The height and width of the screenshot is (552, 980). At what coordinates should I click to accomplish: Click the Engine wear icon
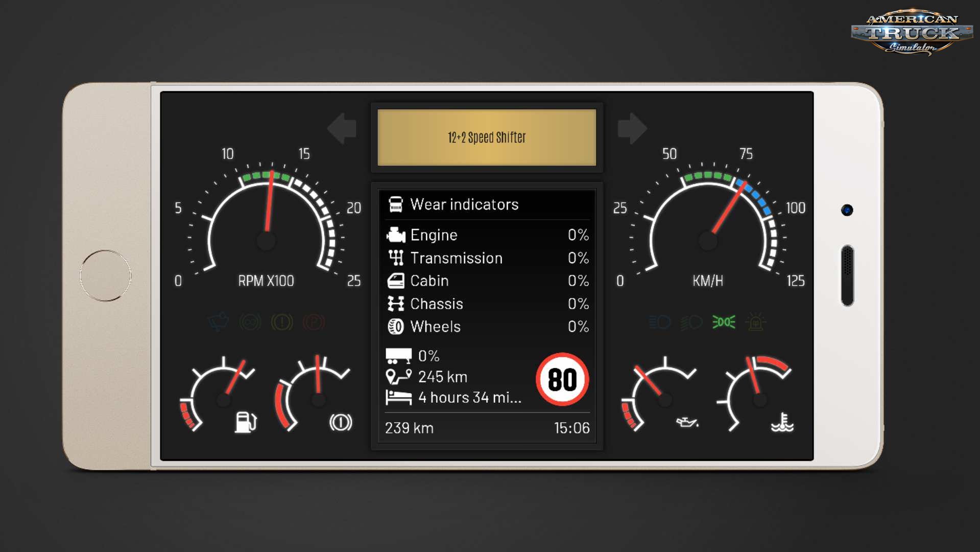396,235
